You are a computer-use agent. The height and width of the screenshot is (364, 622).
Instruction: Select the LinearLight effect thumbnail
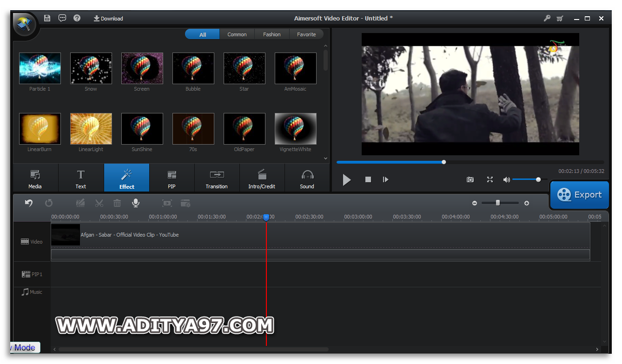(x=91, y=129)
